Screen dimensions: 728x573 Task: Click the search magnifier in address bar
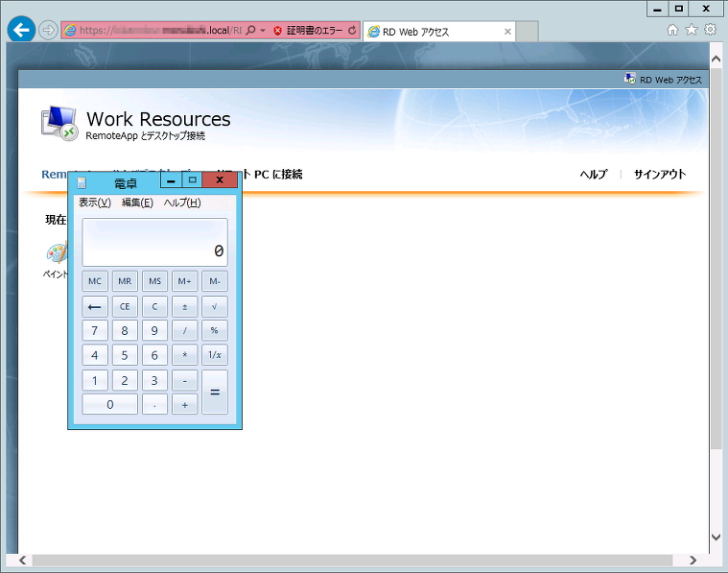click(x=250, y=30)
